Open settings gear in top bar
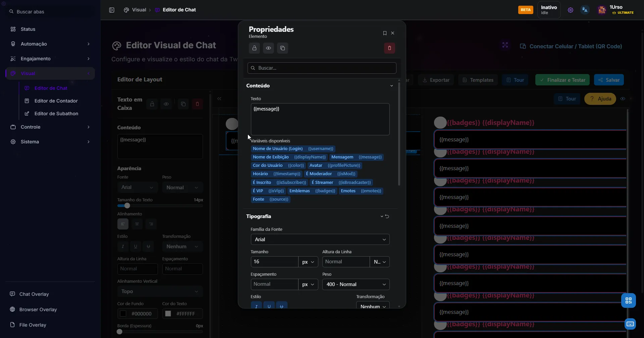644x338 pixels. point(570,10)
